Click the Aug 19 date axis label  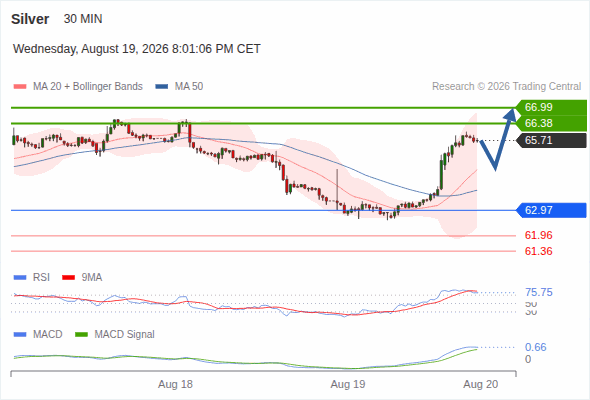point(348,385)
